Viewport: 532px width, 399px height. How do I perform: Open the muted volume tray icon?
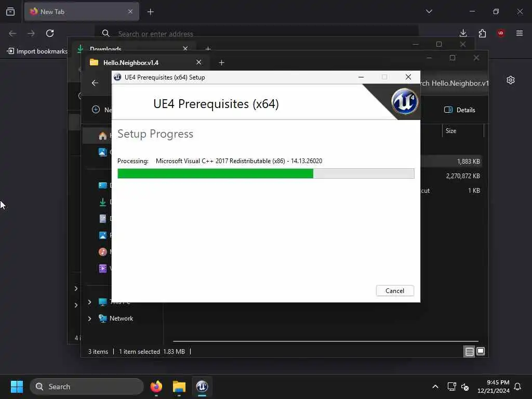[x=465, y=387]
